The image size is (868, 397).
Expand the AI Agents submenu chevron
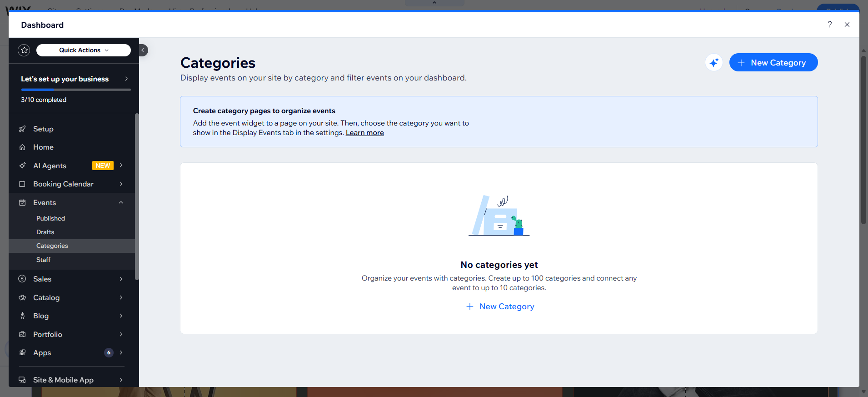pyautogui.click(x=121, y=166)
